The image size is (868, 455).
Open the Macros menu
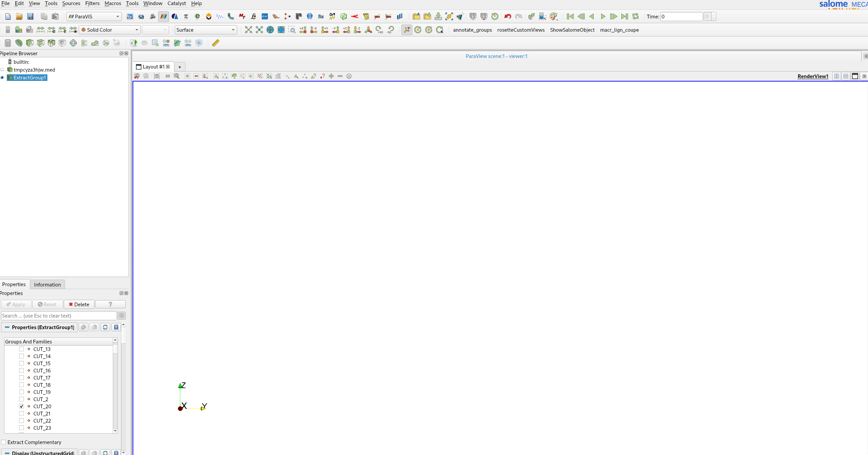pos(113,3)
